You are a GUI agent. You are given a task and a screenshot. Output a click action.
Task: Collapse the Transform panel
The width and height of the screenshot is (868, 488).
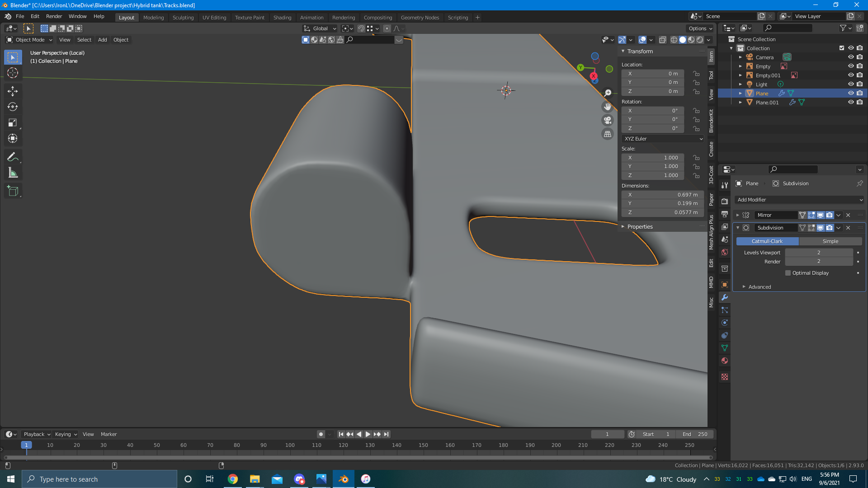coord(640,52)
